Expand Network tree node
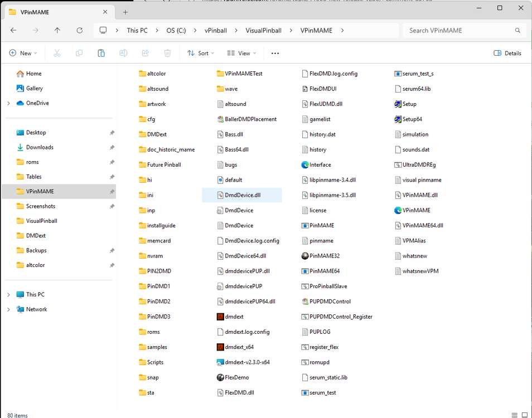Image resolution: width=532 pixels, height=418 pixels. (x=8, y=309)
